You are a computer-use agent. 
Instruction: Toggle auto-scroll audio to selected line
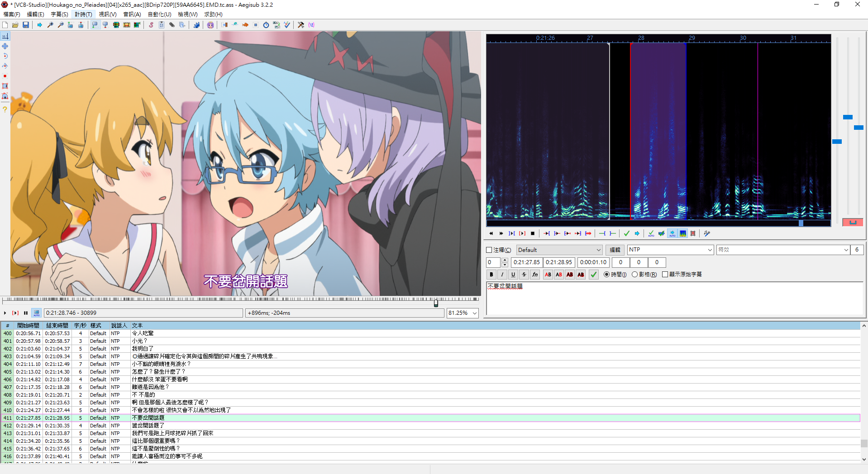tap(672, 233)
